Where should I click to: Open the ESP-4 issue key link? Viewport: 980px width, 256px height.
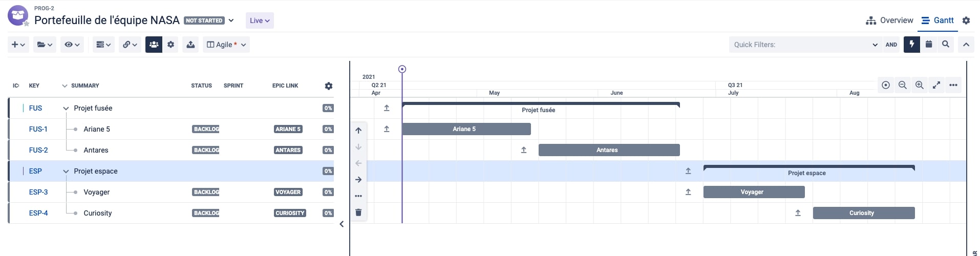click(x=38, y=213)
